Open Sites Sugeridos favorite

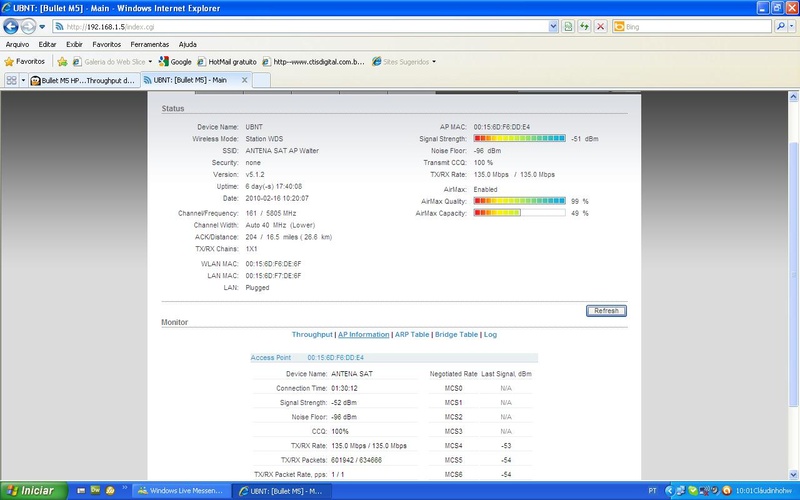[x=401, y=62]
